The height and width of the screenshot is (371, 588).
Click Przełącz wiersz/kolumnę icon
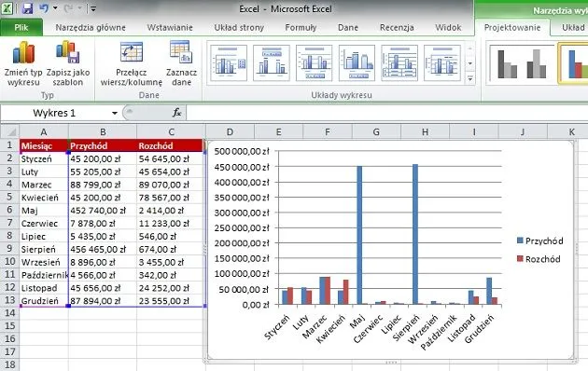pos(132,52)
